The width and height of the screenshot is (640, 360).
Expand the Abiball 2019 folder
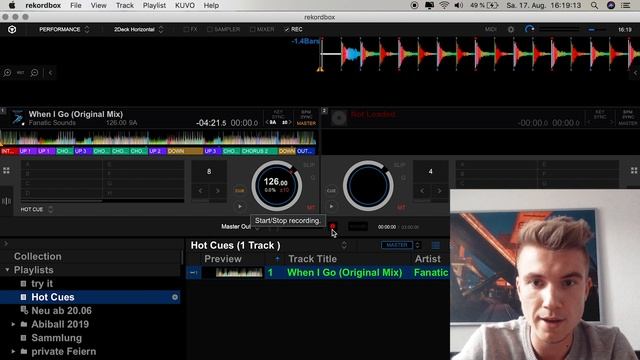click(13, 324)
